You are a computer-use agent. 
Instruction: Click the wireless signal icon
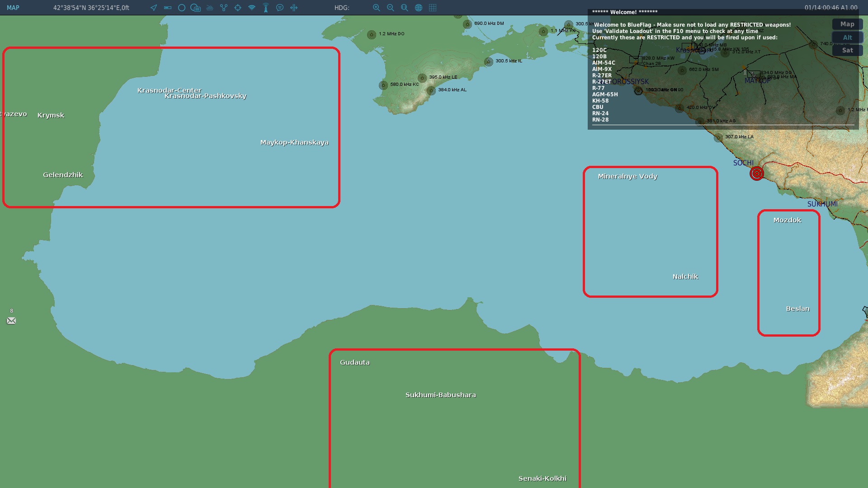click(x=252, y=8)
